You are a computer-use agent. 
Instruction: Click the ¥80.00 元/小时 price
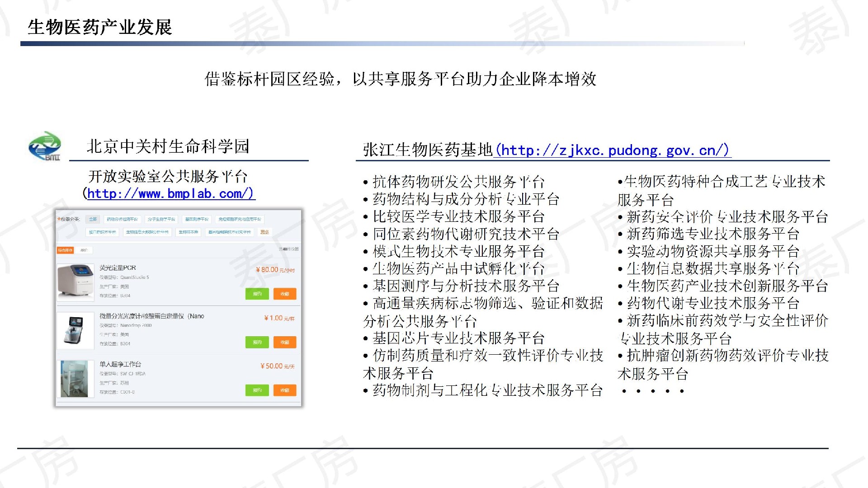point(275,270)
